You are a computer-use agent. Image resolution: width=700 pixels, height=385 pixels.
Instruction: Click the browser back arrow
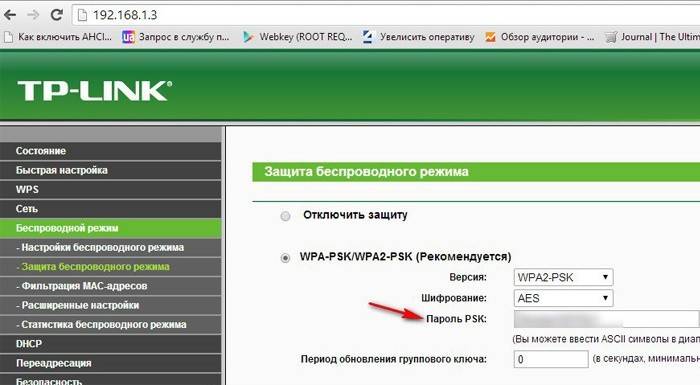click(10, 15)
